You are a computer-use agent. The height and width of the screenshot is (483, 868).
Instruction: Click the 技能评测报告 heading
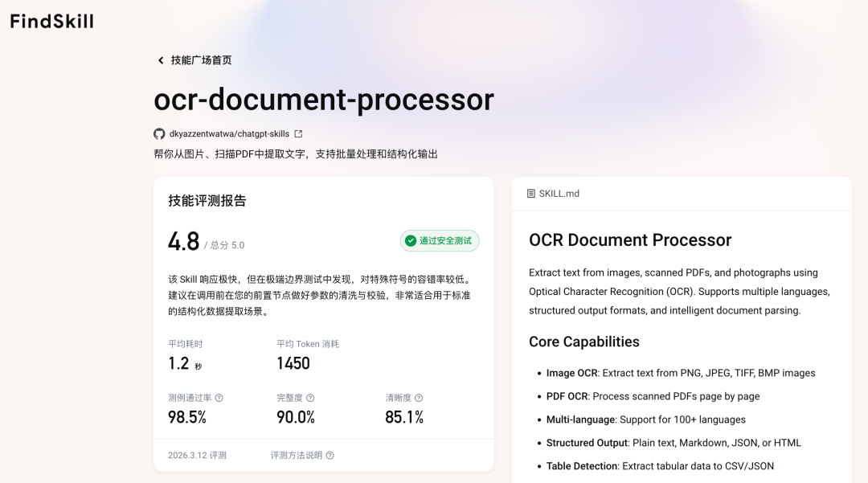pyautogui.click(x=207, y=201)
